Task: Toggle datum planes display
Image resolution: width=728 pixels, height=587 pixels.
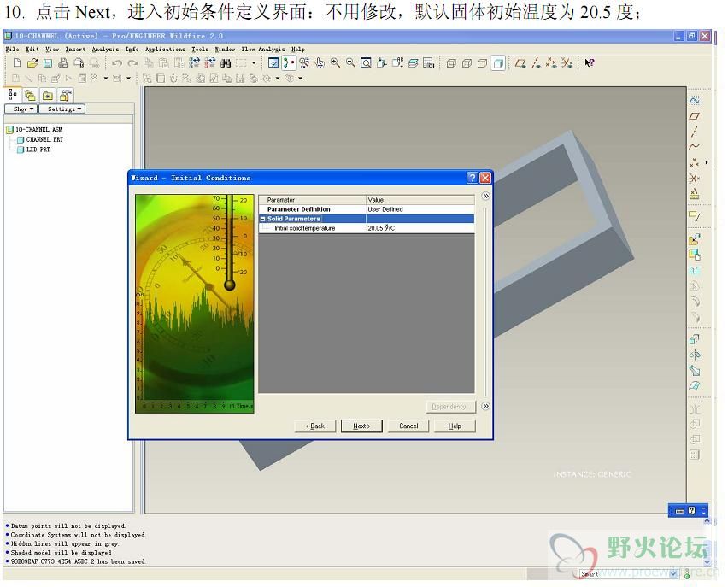Action: (x=520, y=62)
